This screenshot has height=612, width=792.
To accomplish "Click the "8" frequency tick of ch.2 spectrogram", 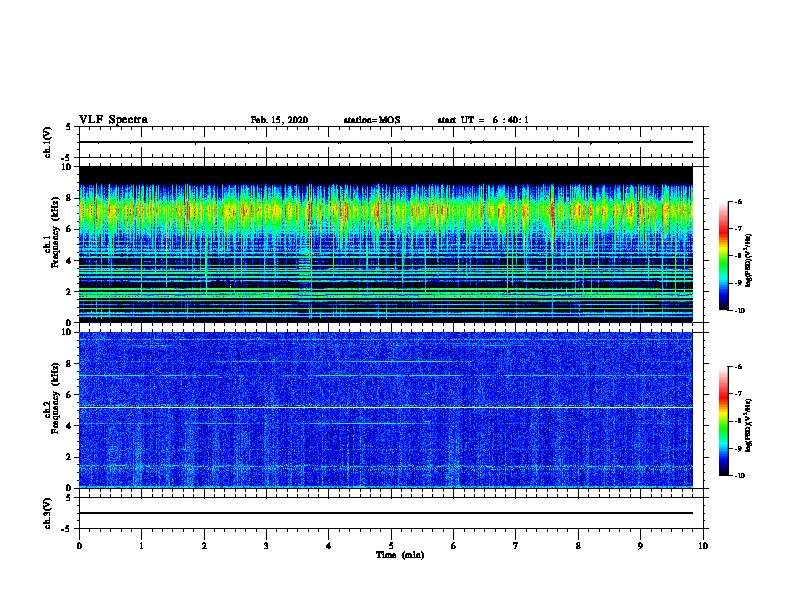I will 70,364.
